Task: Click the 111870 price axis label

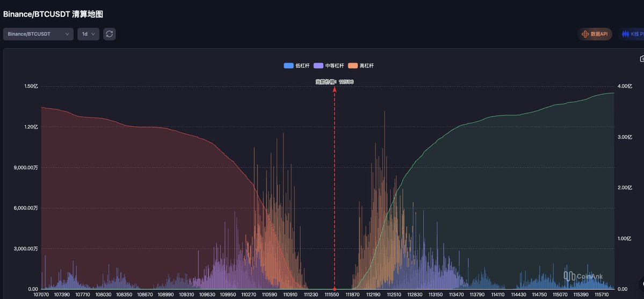Action: [352, 295]
